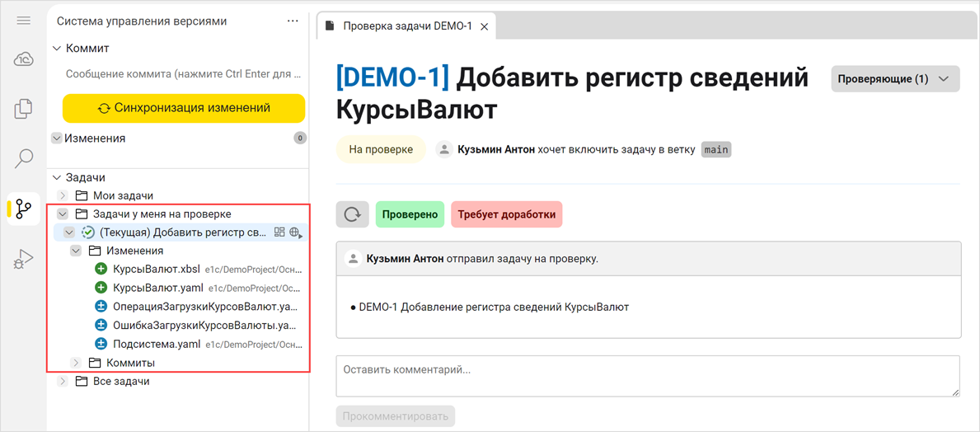Open the file explorer (copy pages) sidebar icon
This screenshot has height=432, width=980.
[24, 109]
